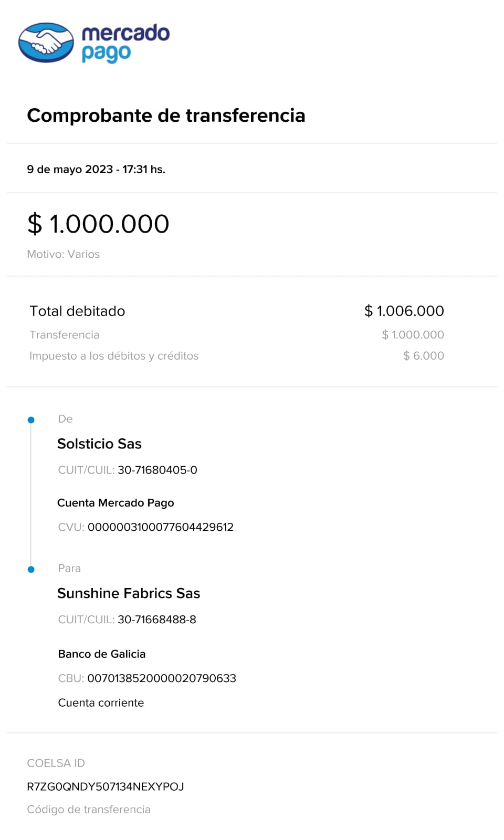Click the recipient CUIT 30-71668488-8
Image resolution: width=504 pixels, height=840 pixels.
157,620
